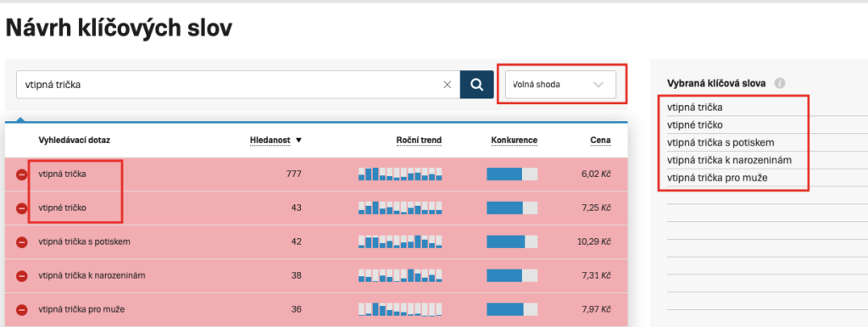Sort by the Hledanost column header

[270, 141]
